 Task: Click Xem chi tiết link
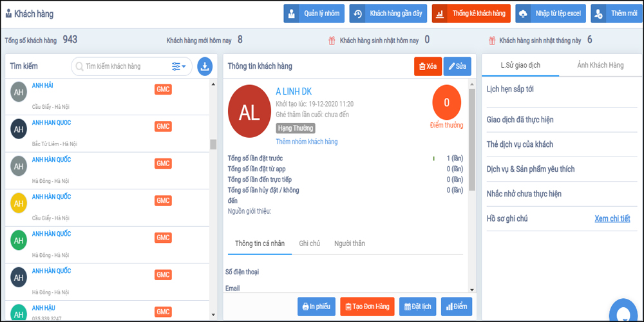[x=612, y=218]
